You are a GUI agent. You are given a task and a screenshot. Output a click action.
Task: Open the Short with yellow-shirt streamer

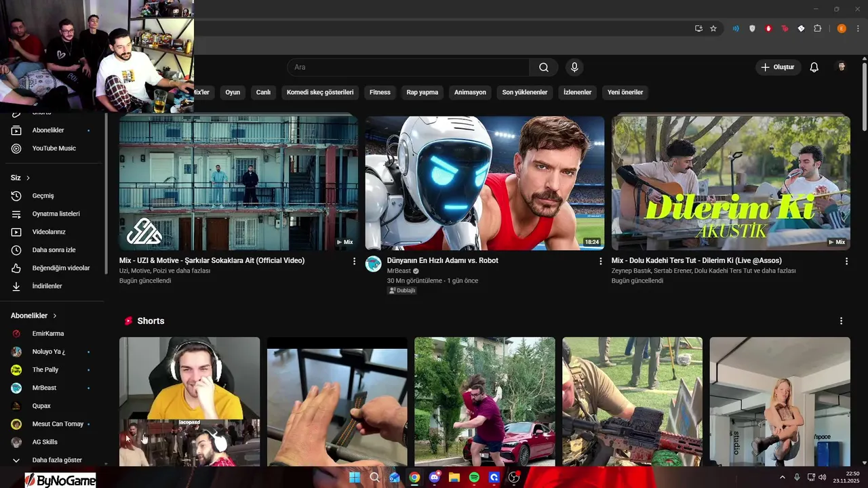coord(190,401)
